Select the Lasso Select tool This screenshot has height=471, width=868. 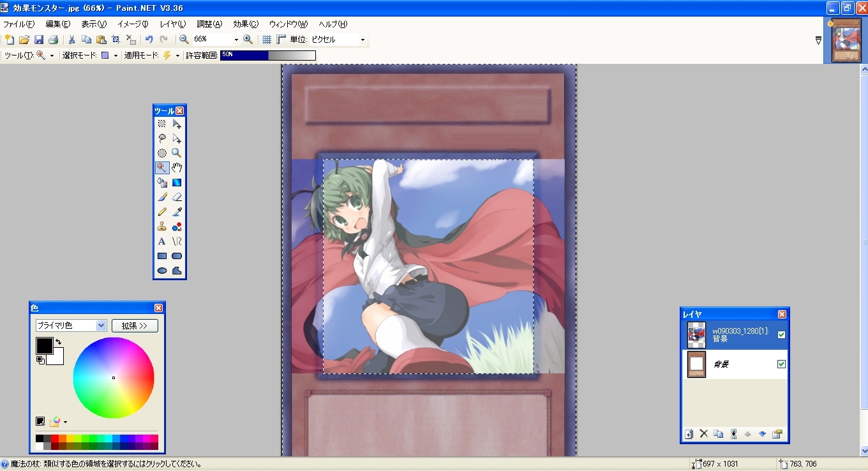162,138
